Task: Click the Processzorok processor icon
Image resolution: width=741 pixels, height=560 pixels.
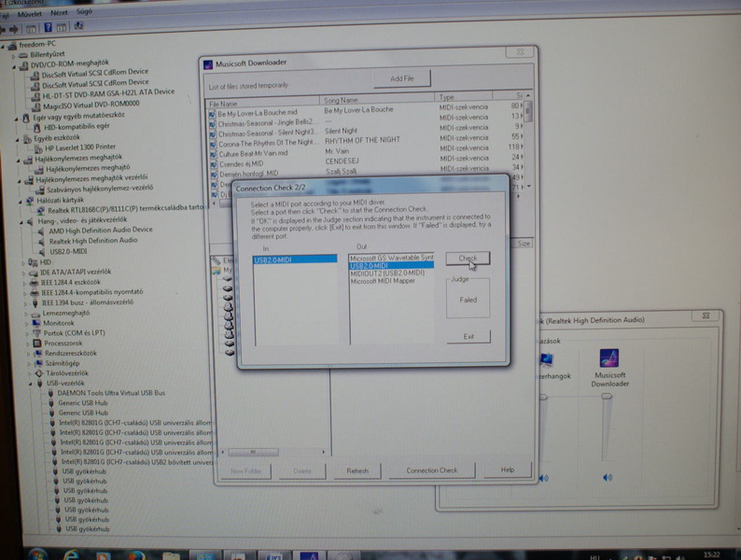Action: coord(37,343)
